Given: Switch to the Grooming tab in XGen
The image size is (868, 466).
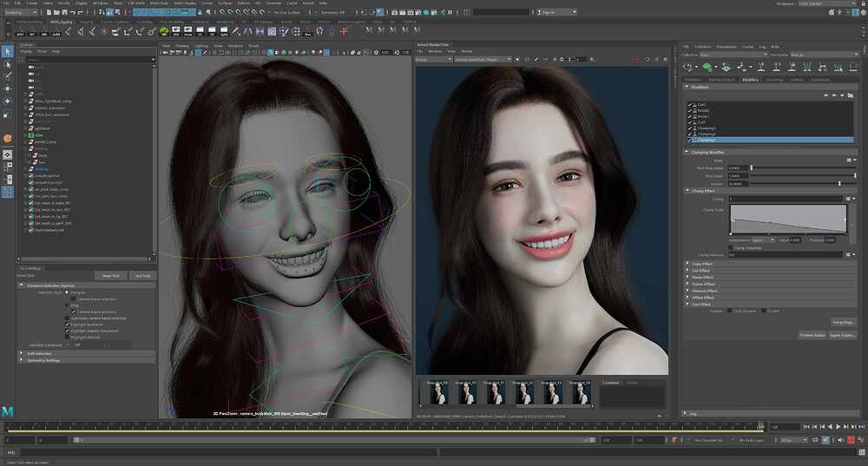Looking at the screenshot, I should coord(774,80).
